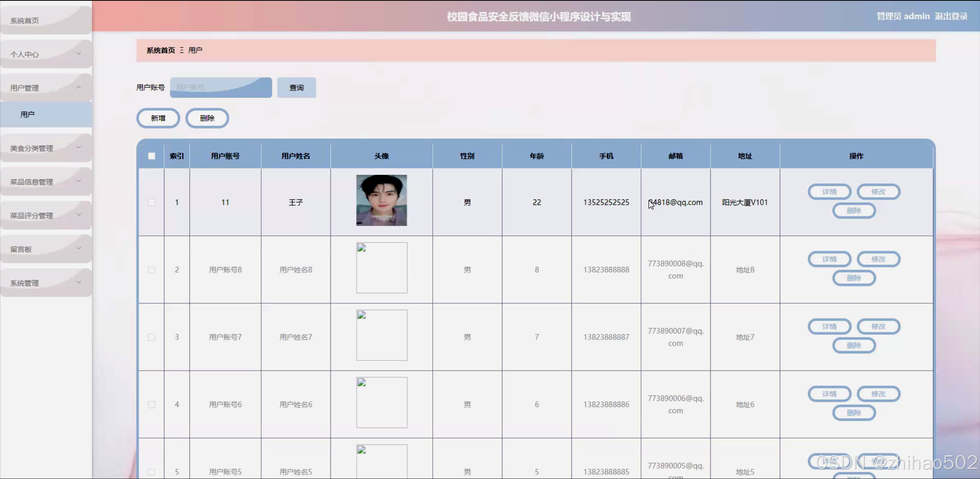Expand the 系统管理 chevron
The height and width of the screenshot is (479, 980).
pos(79,282)
